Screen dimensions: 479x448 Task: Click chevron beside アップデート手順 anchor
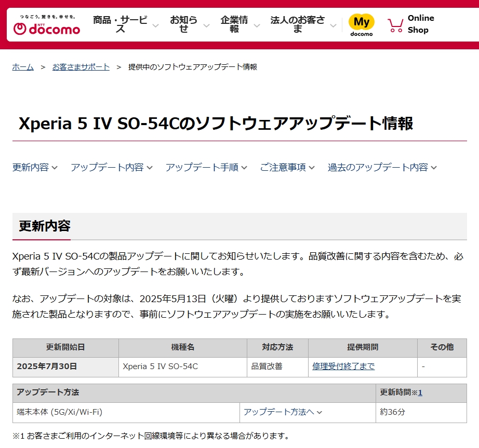[244, 168]
